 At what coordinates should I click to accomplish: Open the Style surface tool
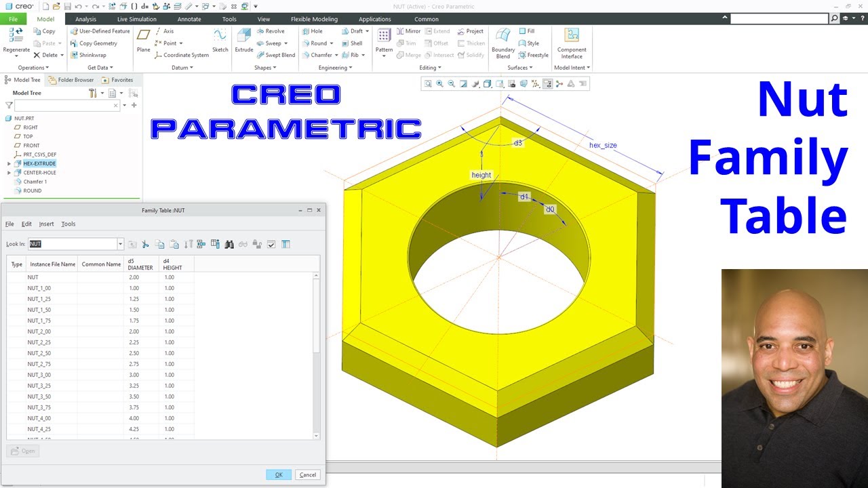[528, 43]
